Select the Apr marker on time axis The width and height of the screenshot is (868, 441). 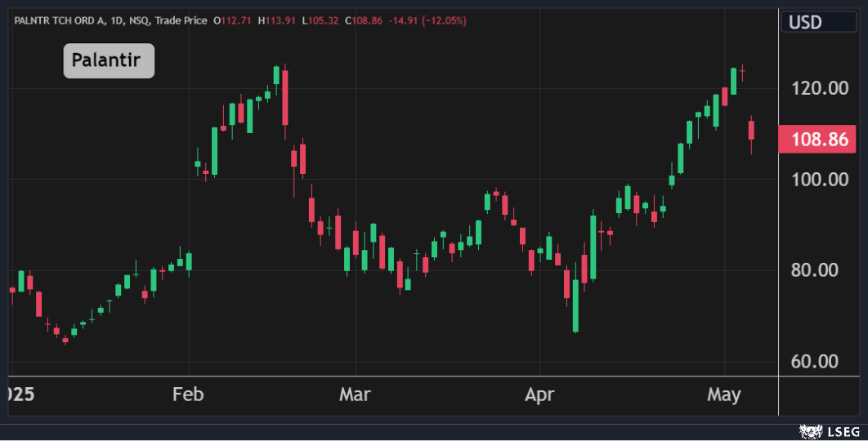539,395
